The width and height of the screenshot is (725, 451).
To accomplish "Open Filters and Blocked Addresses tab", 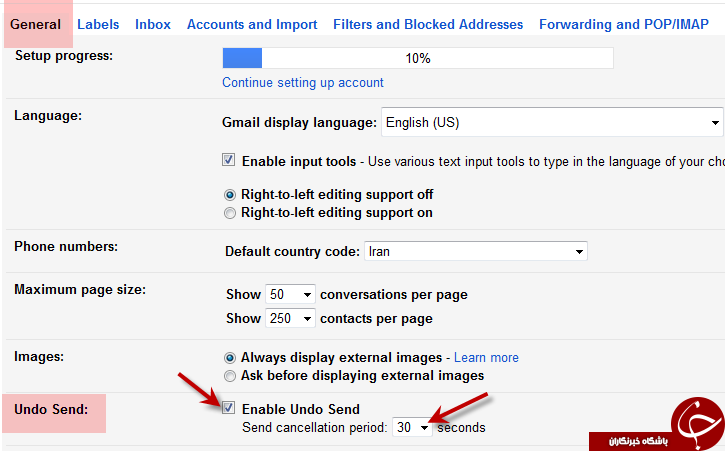I will pos(428,25).
